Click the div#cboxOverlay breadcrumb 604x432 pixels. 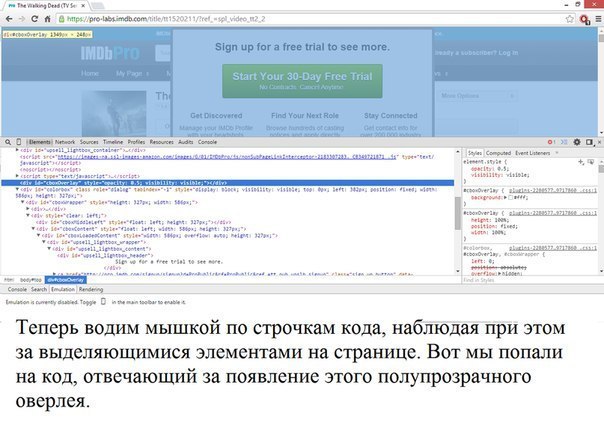pos(66,280)
